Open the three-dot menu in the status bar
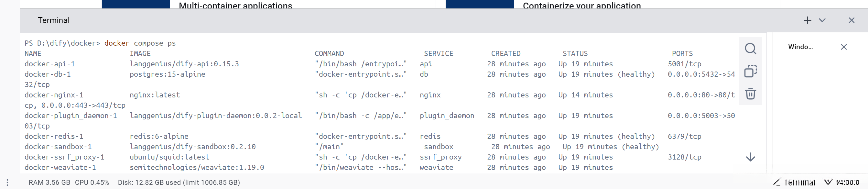Viewport: 868px width, 189px height. [x=7, y=182]
